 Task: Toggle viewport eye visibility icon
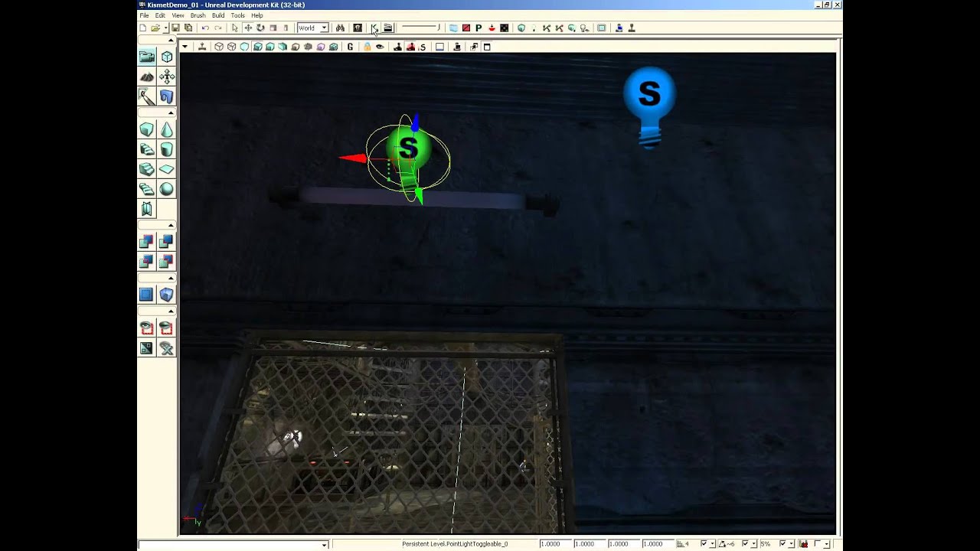tap(380, 47)
